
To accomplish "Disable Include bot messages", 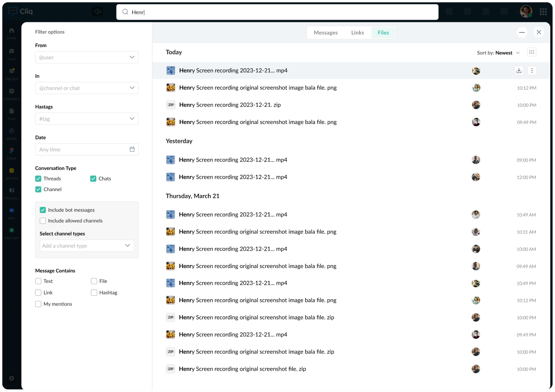I will (x=43, y=210).
